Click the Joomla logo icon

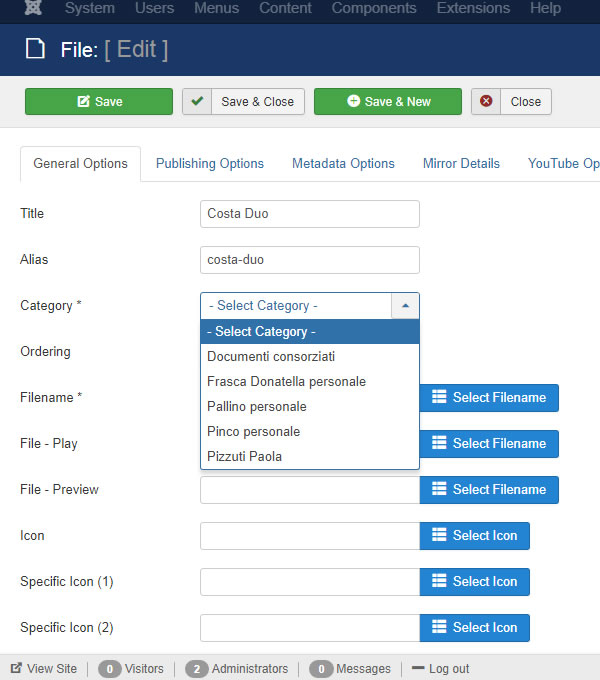click(x=34, y=9)
